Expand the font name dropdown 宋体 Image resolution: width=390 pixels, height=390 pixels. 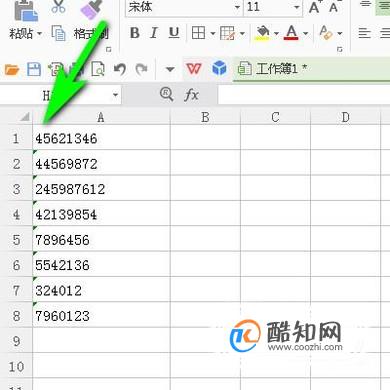pyautogui.click(x=237, y=7)
